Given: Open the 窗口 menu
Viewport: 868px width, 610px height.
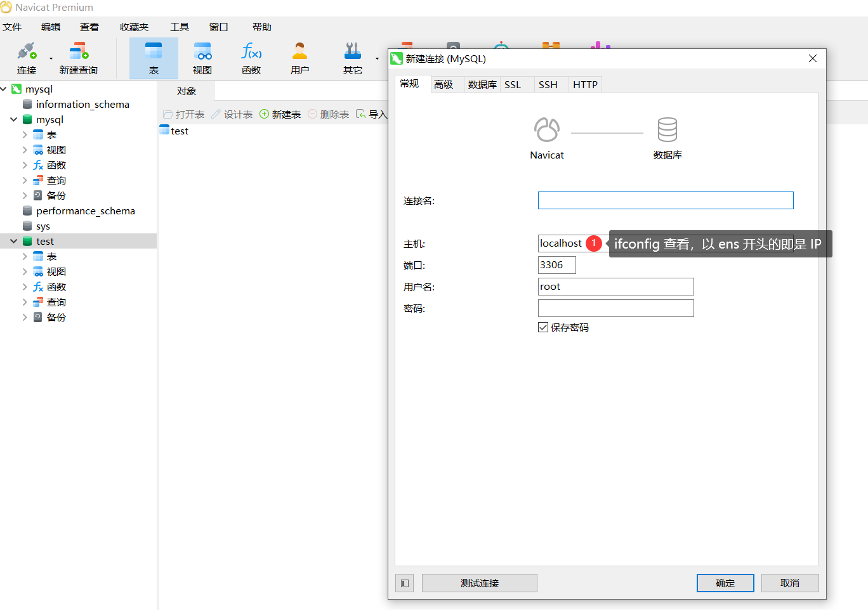Looking at the screenshot, I should tap(219, 27).
